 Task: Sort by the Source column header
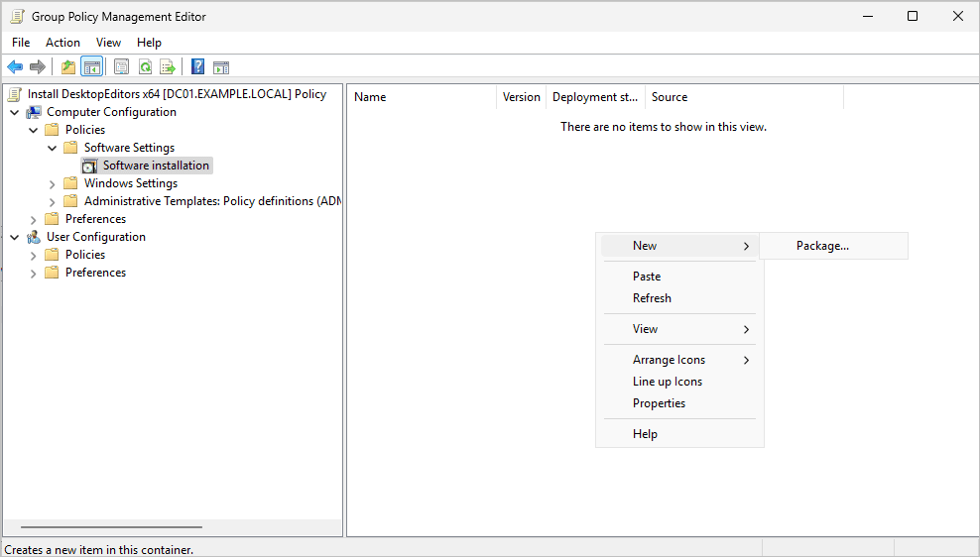[x=744, y=97]
